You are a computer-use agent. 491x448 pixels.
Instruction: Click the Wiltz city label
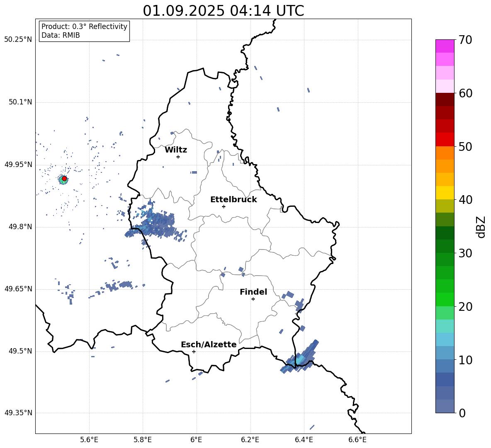(x=176, y=150)
